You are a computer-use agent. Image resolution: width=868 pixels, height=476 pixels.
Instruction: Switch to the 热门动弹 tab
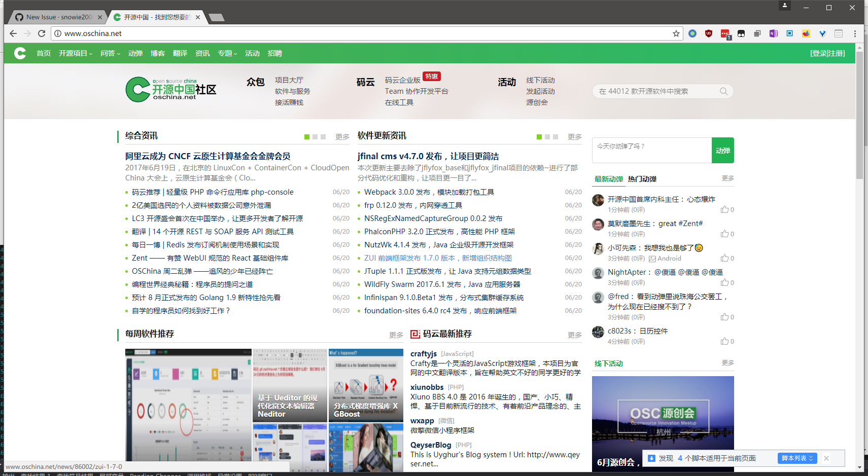coord(642,179)
